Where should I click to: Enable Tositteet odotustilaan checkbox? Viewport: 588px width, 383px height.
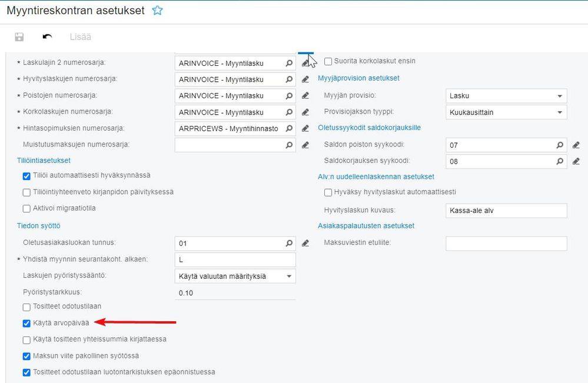tap(26, 307)
